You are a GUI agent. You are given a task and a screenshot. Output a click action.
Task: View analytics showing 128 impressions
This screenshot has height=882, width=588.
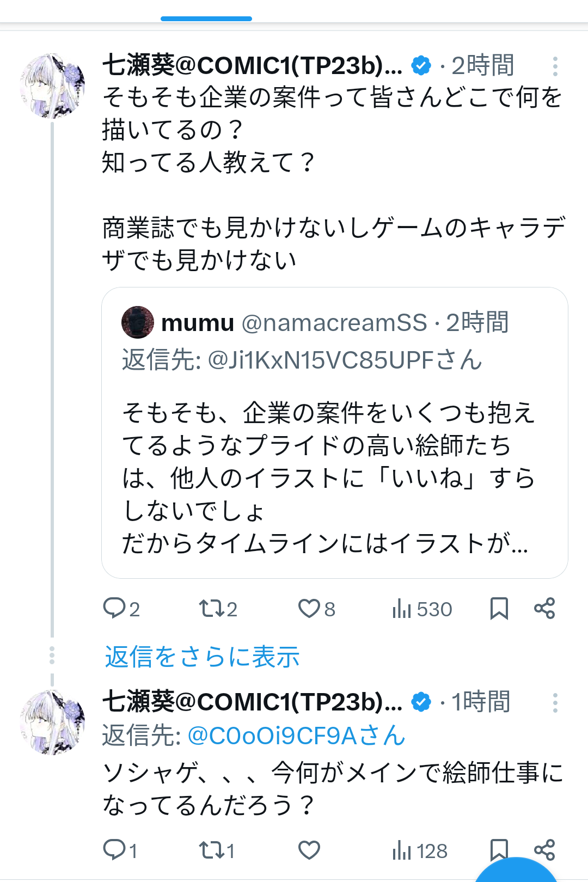pyautogui.click(x=420, y=850)
